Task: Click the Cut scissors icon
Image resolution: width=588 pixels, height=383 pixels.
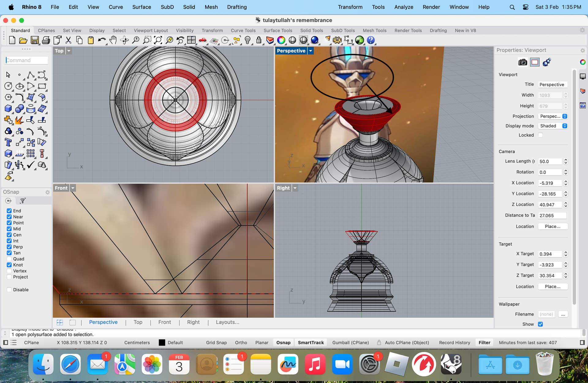Action: click(68, 40)
